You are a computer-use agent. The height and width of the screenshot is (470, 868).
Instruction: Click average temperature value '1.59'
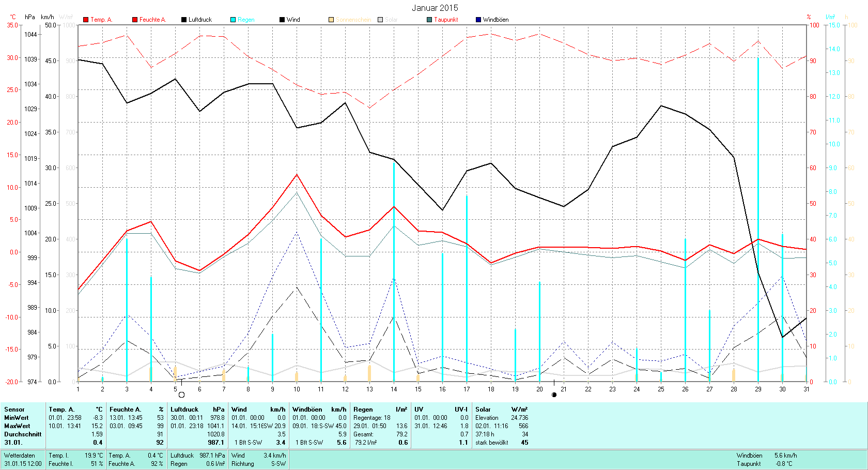point(97,434)
